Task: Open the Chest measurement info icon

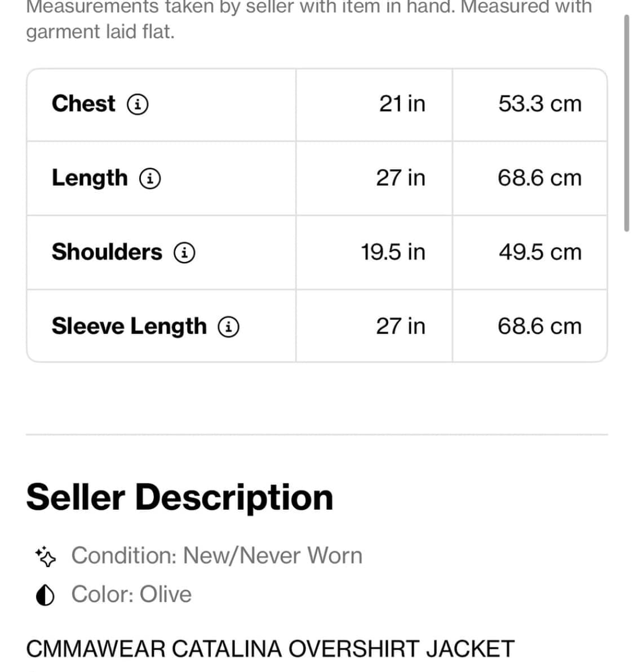Action: click(x=138, y=104)
